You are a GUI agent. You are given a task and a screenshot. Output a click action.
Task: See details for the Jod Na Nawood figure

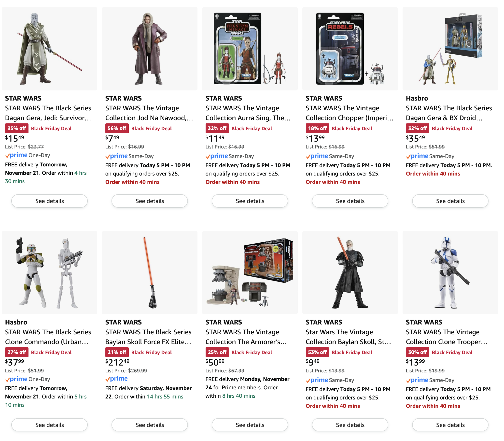pyautogui.click(x=150, y=201)
